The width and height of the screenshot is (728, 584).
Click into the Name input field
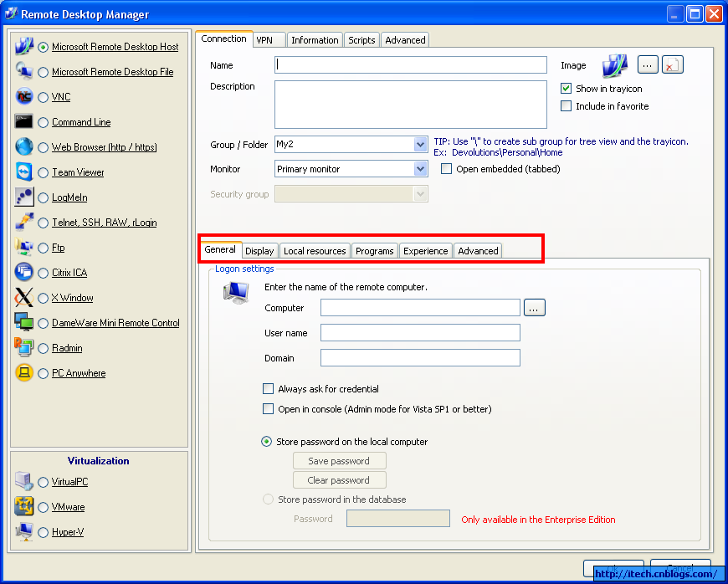click(411, 65)
